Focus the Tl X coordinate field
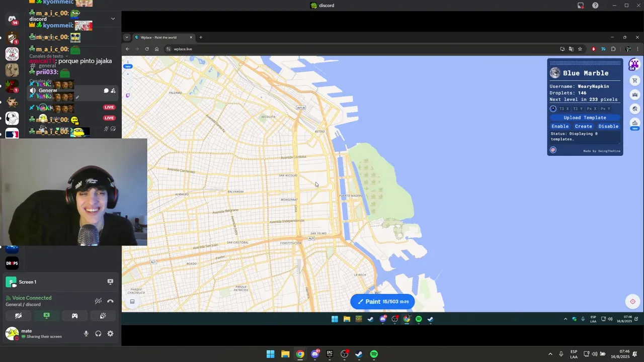Viewport: 644px width, 362px height. (565, 109)
